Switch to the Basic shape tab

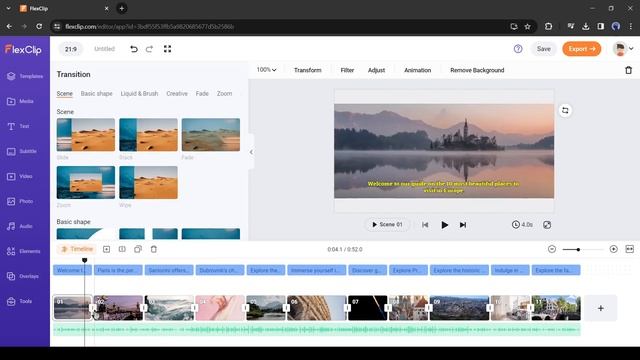[96, 93]
